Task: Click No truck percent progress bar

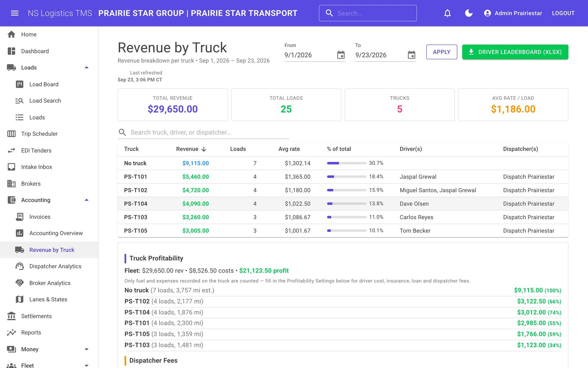Action: coord(347,163)
